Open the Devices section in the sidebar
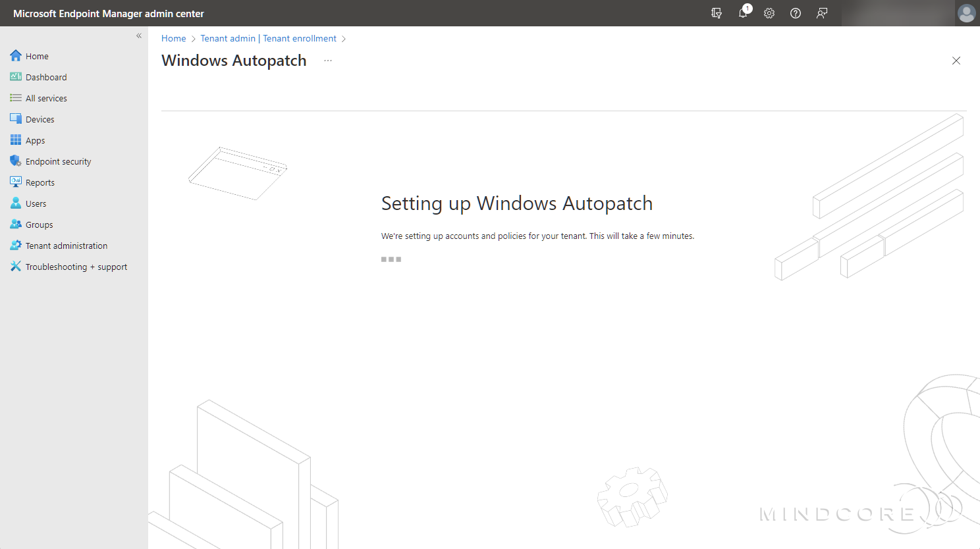Viewport: 980px width, 549px height. [x=40, y=118]
